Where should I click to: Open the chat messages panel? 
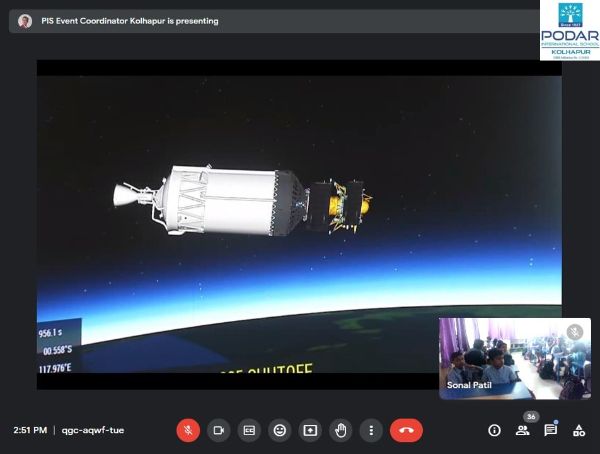pos(550,430)
